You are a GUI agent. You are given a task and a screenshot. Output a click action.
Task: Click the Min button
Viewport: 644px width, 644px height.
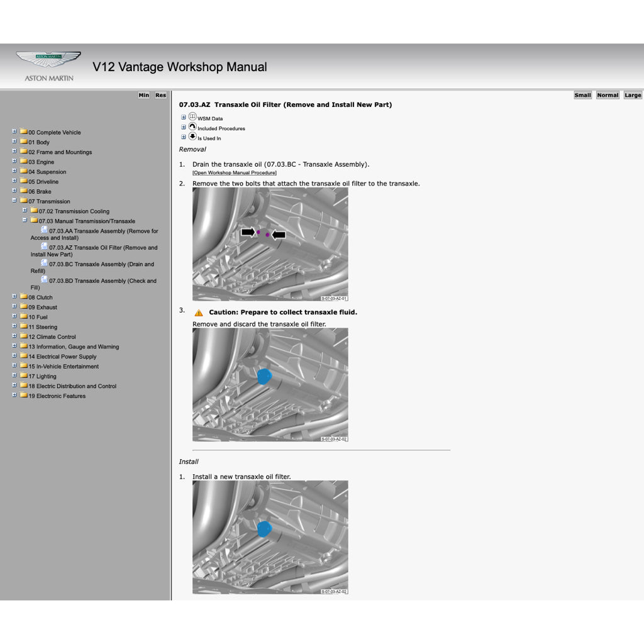(x=144, y=95)
